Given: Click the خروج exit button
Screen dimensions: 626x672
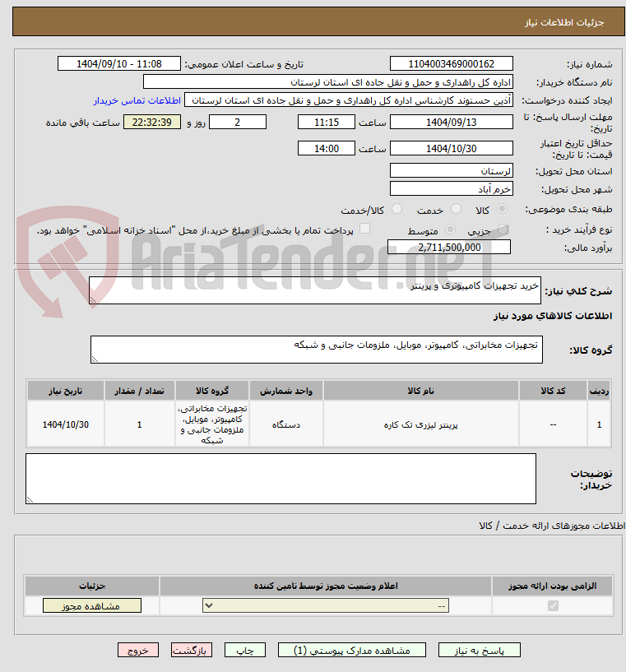Looking at the screenshot, I should 138,650.
